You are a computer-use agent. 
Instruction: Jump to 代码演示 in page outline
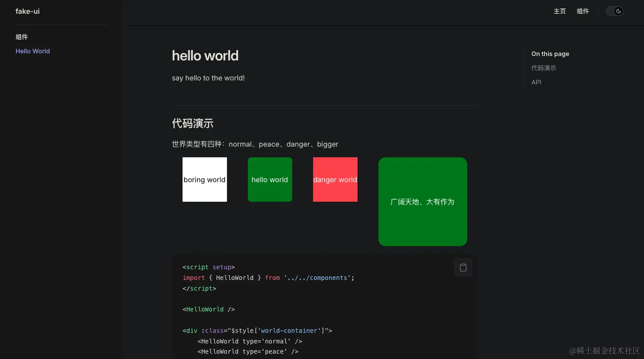[544, 68]
